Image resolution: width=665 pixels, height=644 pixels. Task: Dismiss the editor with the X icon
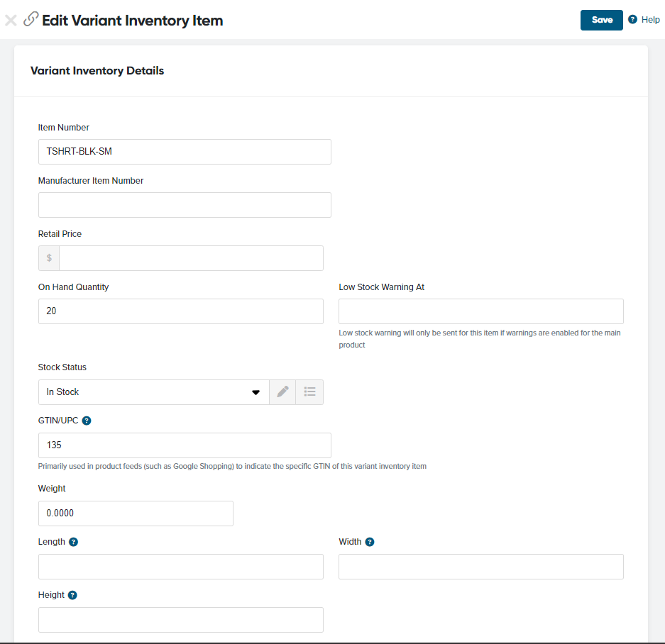coord(11,20)
